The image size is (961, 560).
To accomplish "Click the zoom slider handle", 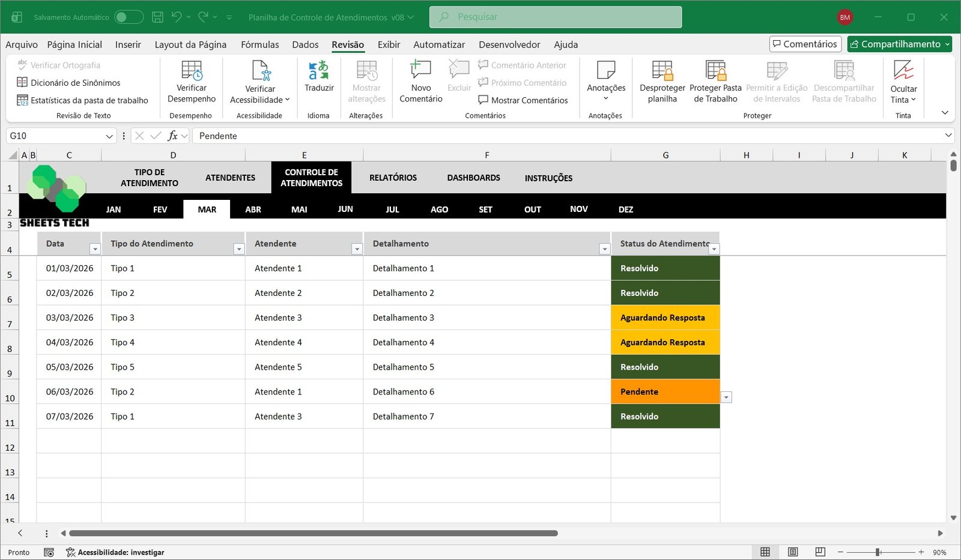I will (878, 552).
